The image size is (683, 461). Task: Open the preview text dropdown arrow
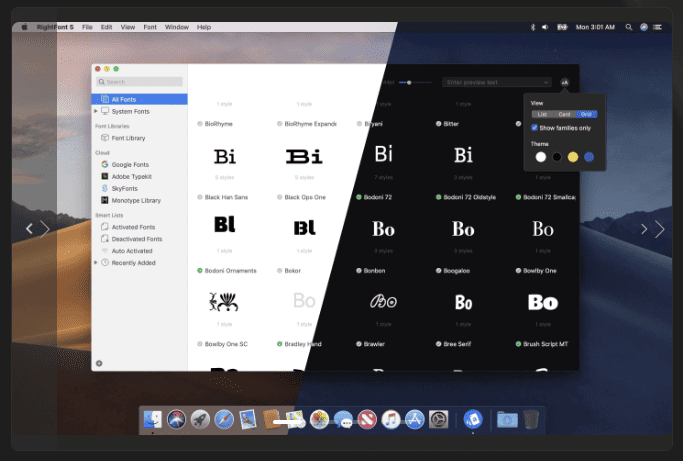(546, 82)
